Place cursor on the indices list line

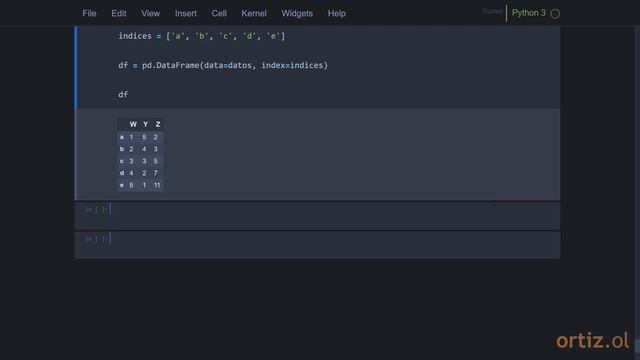point(202,36)
